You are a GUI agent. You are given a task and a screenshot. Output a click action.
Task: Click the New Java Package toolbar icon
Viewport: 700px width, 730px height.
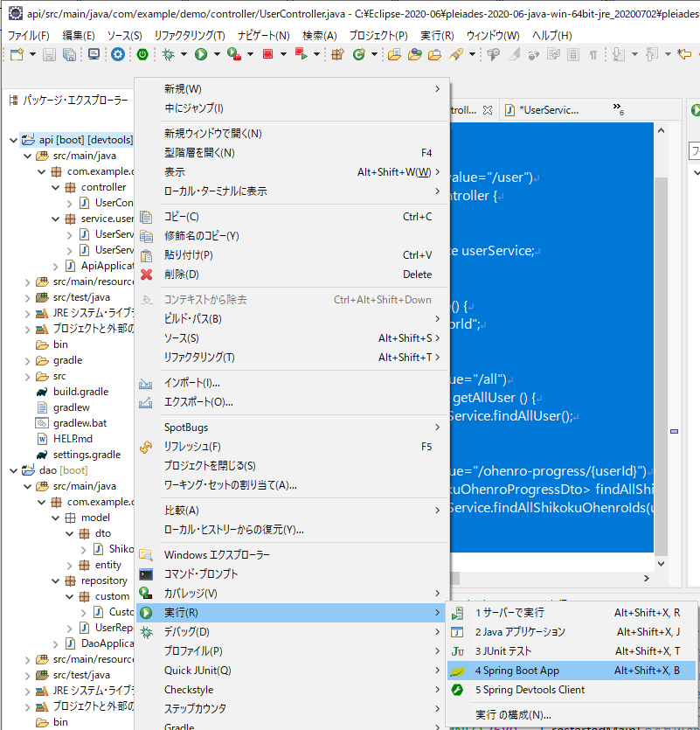338,54
